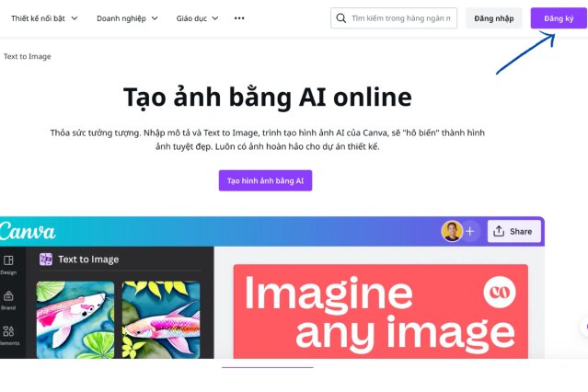Click the Đăng nhập button

click(494, 18)
